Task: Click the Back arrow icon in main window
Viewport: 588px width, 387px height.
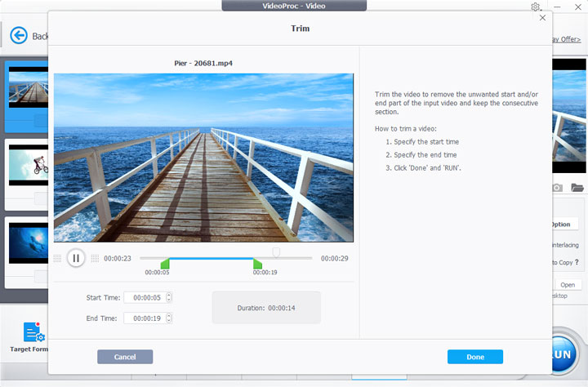Action: coord(19,36)
